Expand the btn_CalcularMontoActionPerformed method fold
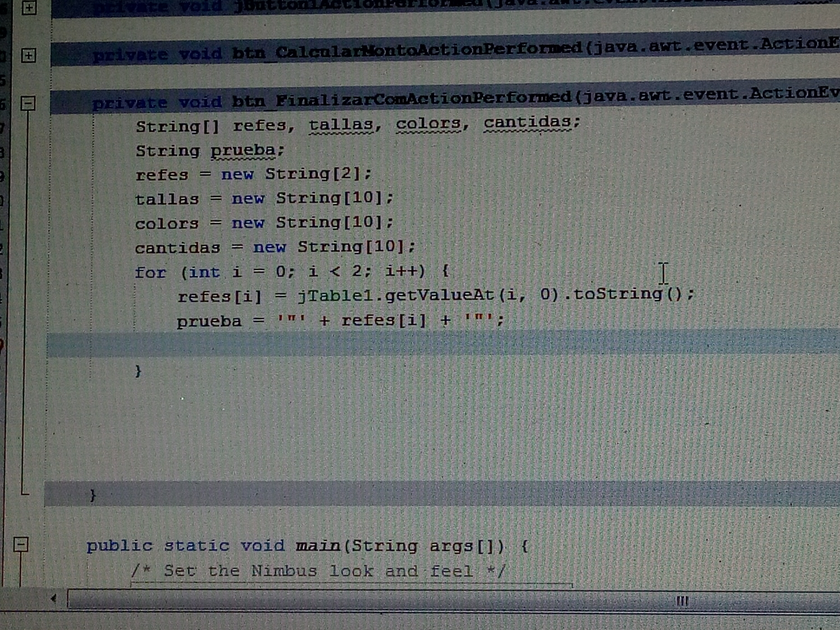This screenshot has width=840, height=630. 29,55
